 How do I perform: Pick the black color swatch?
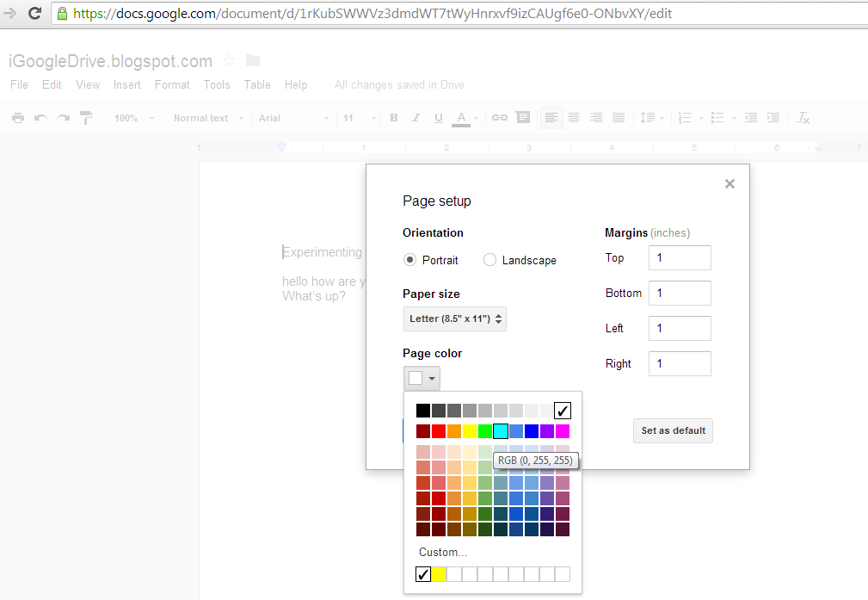(x=423, y=411)
